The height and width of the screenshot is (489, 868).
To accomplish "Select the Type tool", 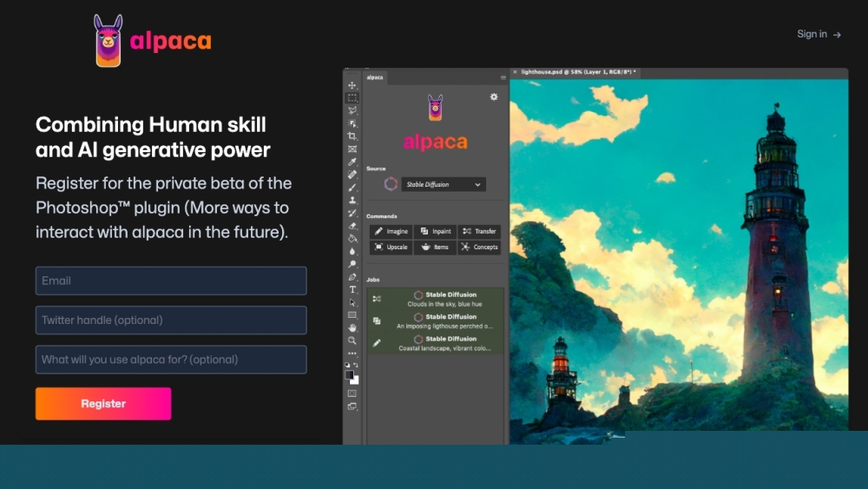I will [x=352, y=289].
